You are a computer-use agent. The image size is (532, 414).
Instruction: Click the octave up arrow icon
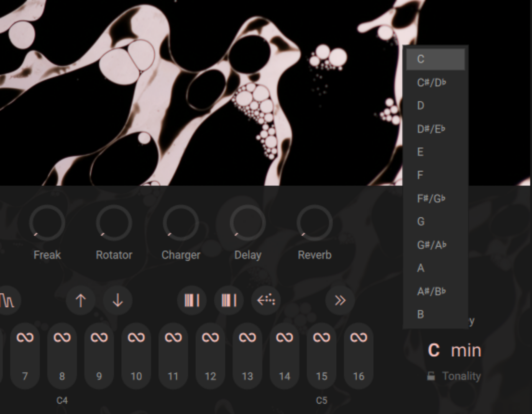81,300
